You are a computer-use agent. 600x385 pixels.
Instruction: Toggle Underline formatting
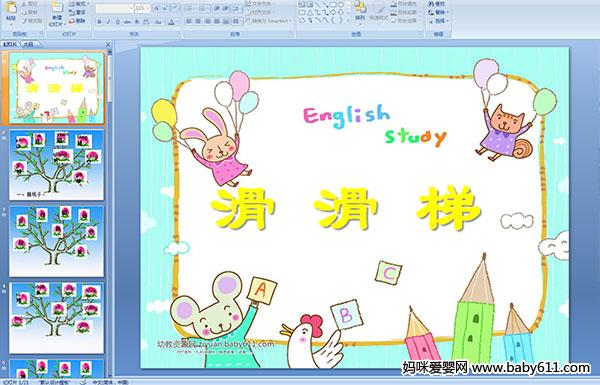click(x=117, y=22)
